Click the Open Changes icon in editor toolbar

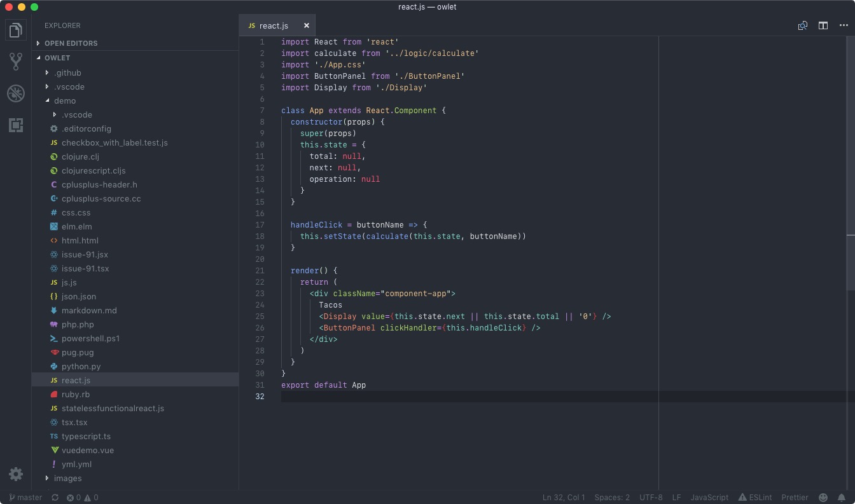pos(803,25)
